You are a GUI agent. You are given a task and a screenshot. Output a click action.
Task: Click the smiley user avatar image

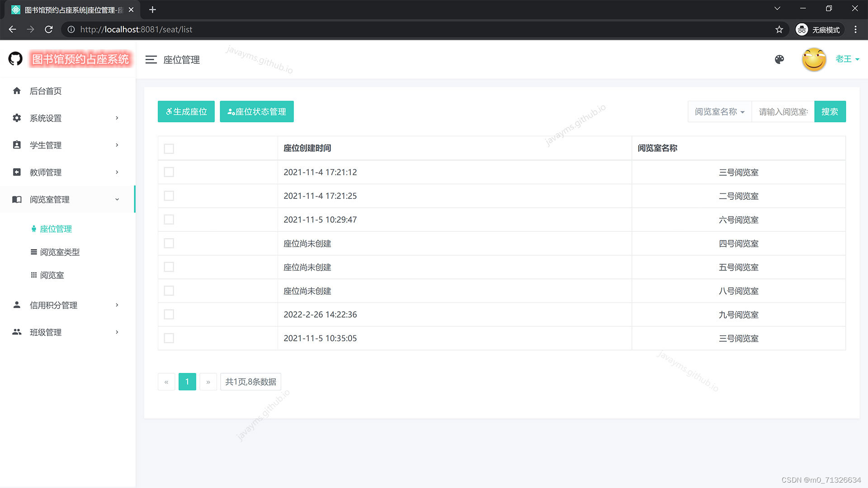pos(813,59)
